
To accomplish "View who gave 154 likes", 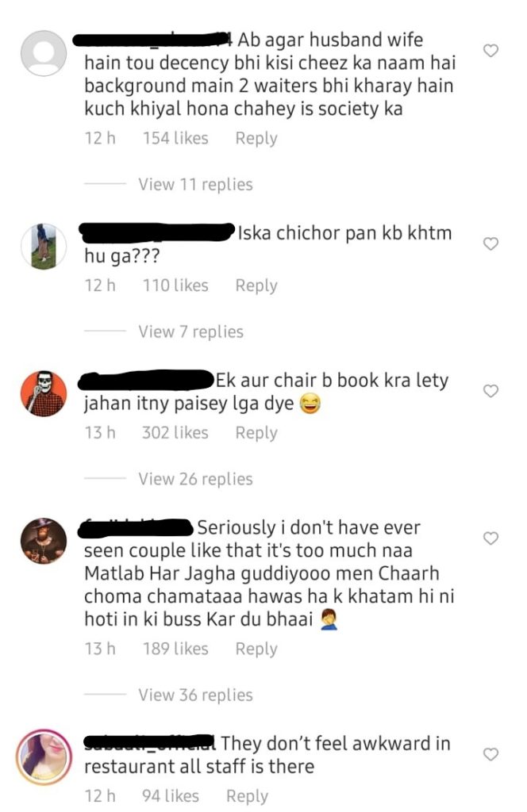I will coord(175,138).
